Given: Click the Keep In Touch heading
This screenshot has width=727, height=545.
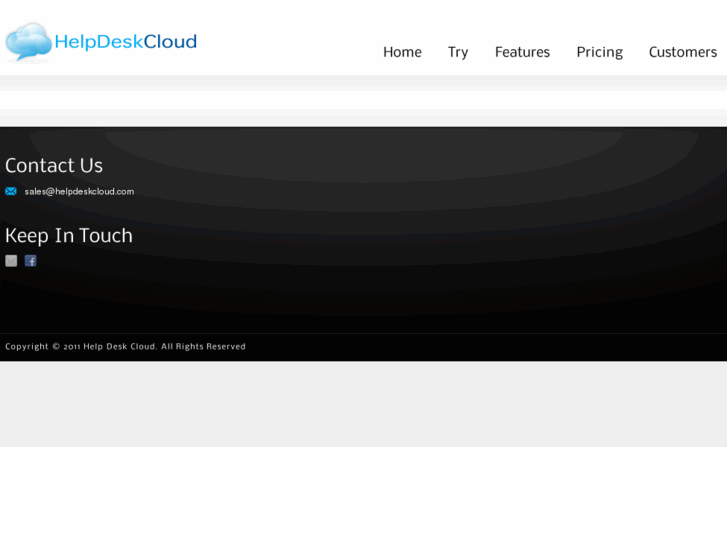Looking at the screenshot, I should (x=69, y=236).
